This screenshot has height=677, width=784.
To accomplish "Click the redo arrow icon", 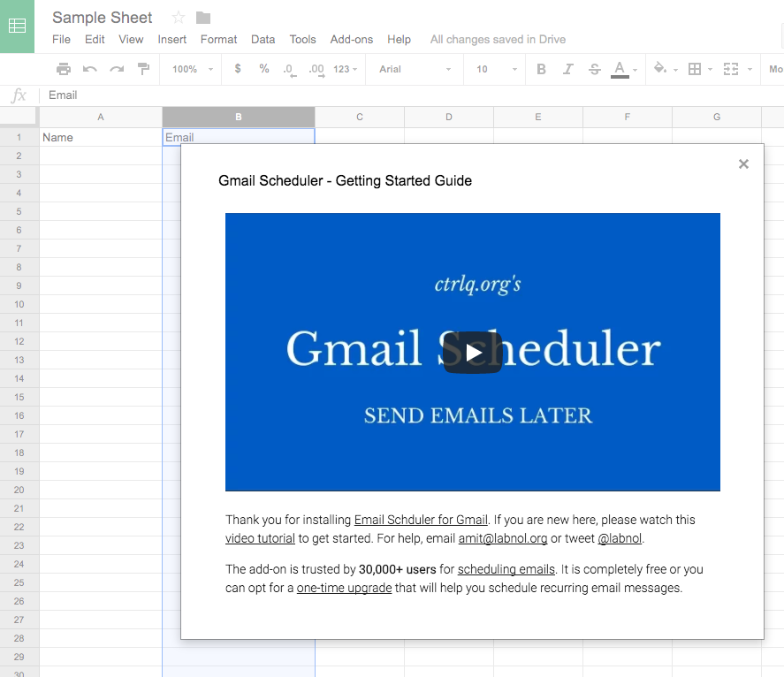I will click(x=117, y=69).
